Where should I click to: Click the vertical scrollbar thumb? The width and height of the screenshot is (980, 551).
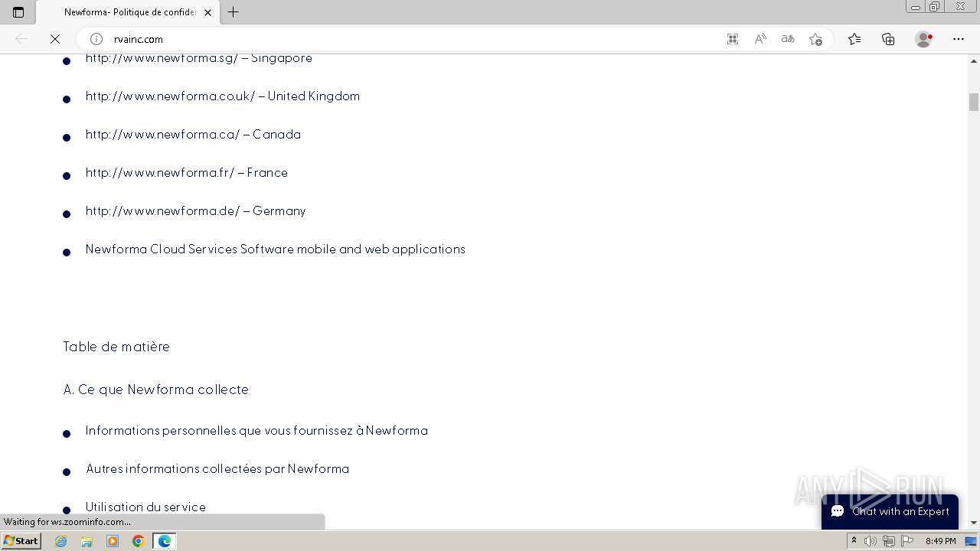pos(974,102)
